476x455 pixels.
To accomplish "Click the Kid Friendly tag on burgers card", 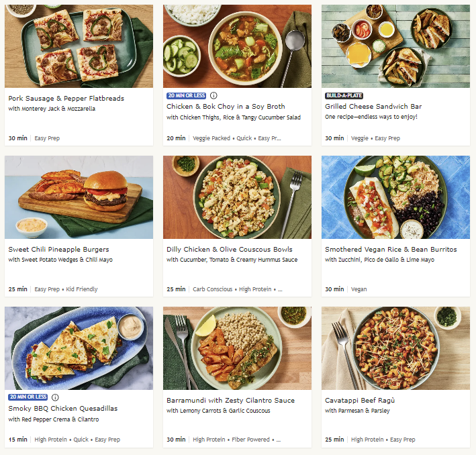I will [81, 289].
